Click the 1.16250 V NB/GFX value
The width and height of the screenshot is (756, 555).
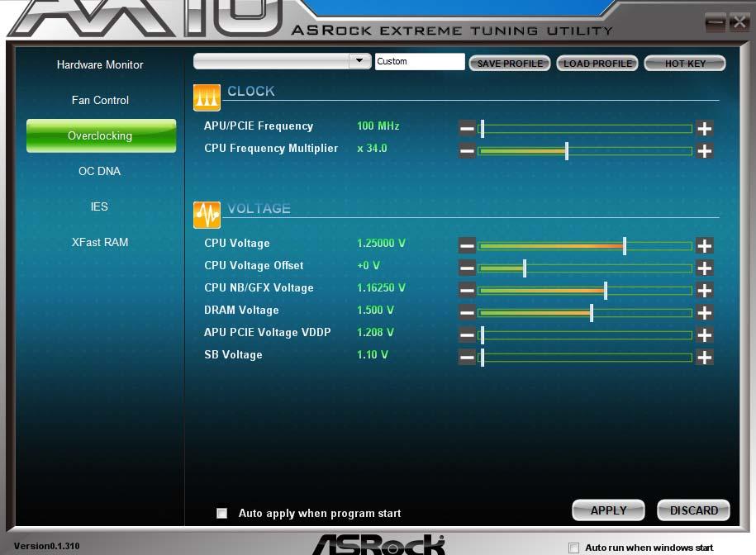(381, 288)
